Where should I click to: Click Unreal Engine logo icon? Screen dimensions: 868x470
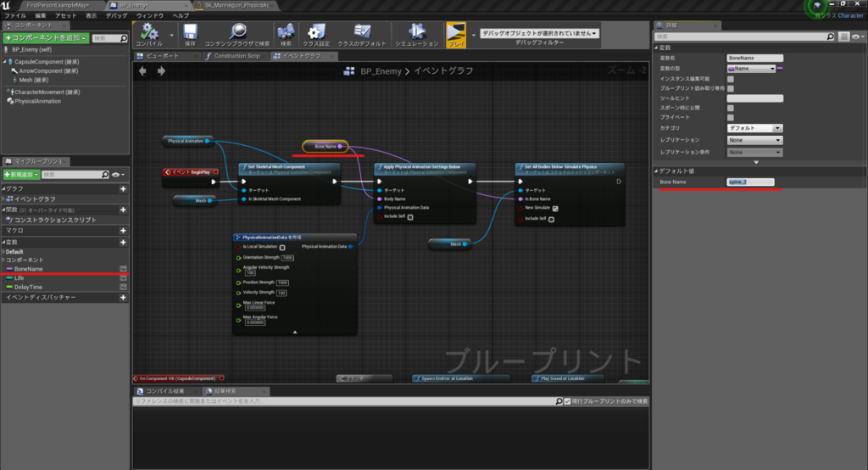coord(6,5)
